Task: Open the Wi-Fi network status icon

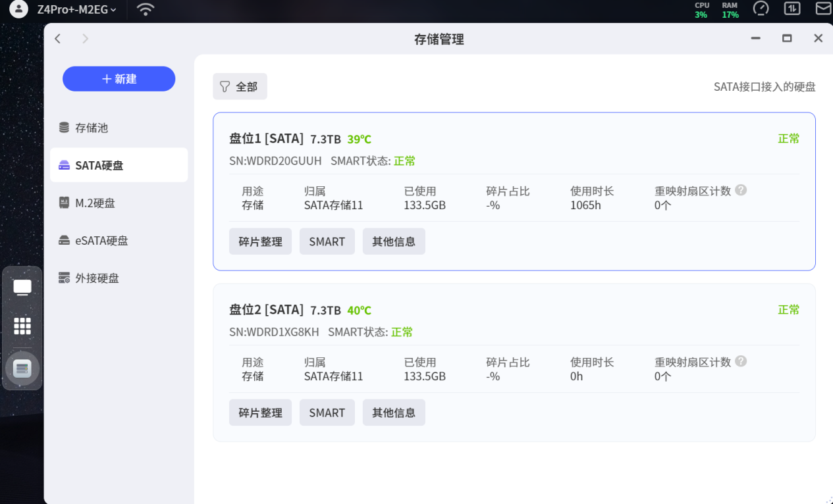Action: pos(146,9)
